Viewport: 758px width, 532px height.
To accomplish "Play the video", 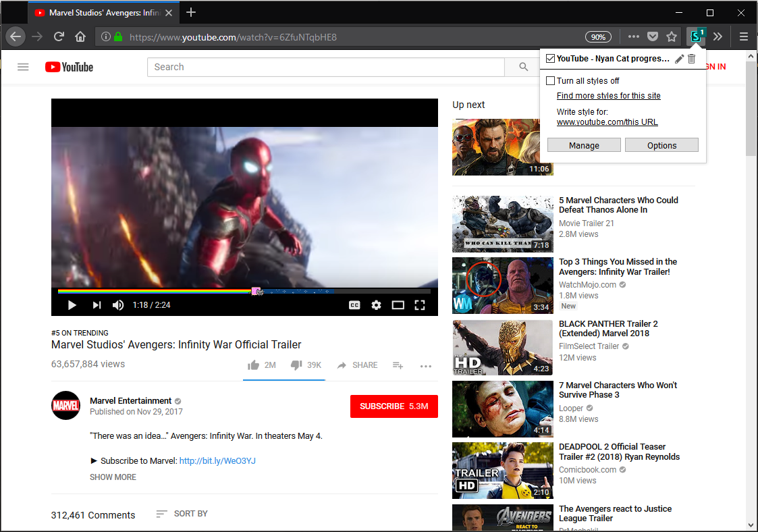I will coord(72,305).
